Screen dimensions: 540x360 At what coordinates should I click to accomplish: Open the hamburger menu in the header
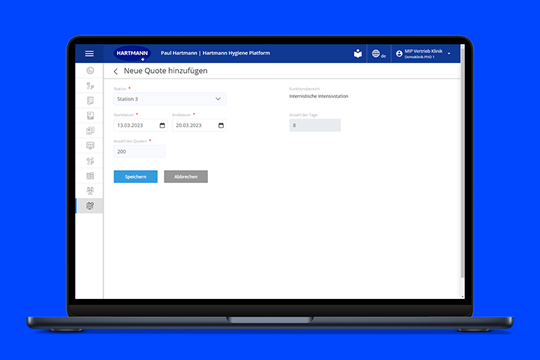(89, 53)
